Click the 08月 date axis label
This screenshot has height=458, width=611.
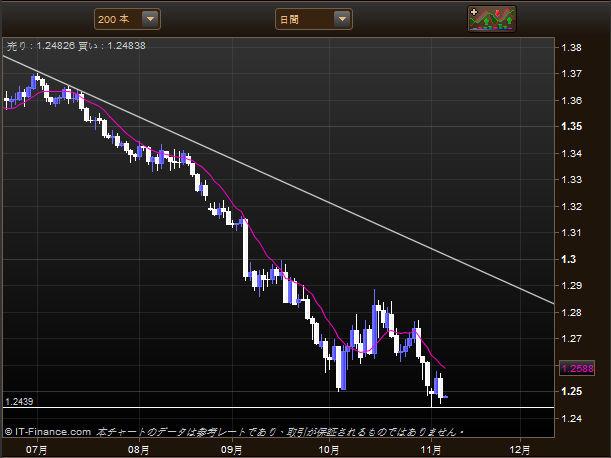coord(139,450)
